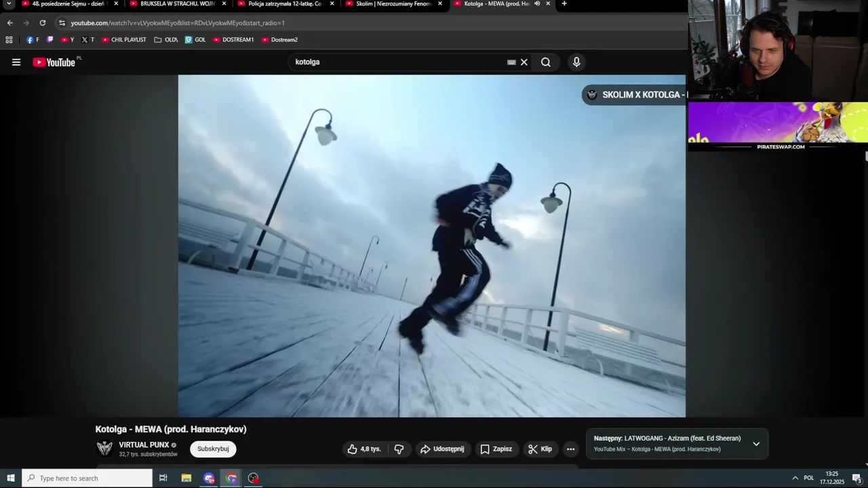Viewport: 868px width, 488px height.
Task: Open the DOSTREAM1 bookmark
Action: 233,39
